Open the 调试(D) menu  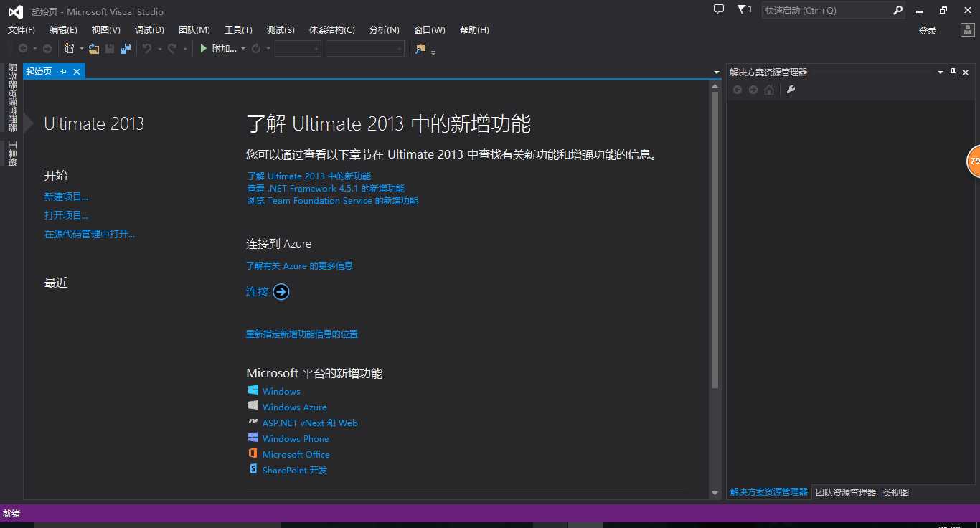pyautogui.click(x=149, y=29)
